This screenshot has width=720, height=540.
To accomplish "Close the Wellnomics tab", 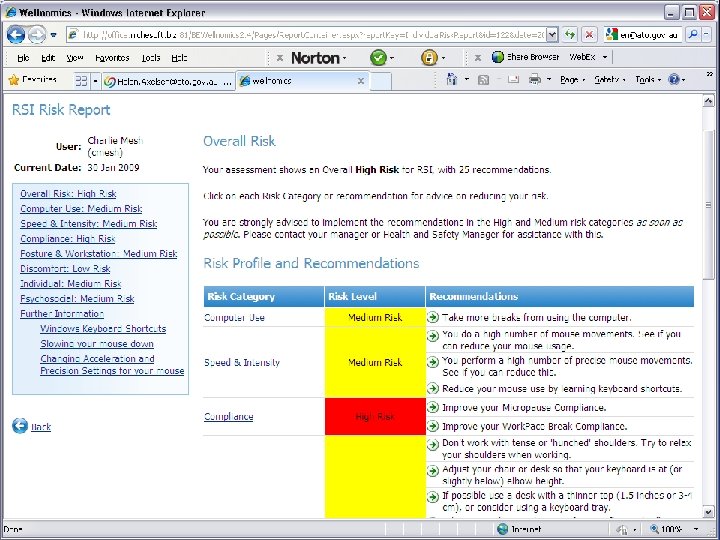I will pos(361,81).
